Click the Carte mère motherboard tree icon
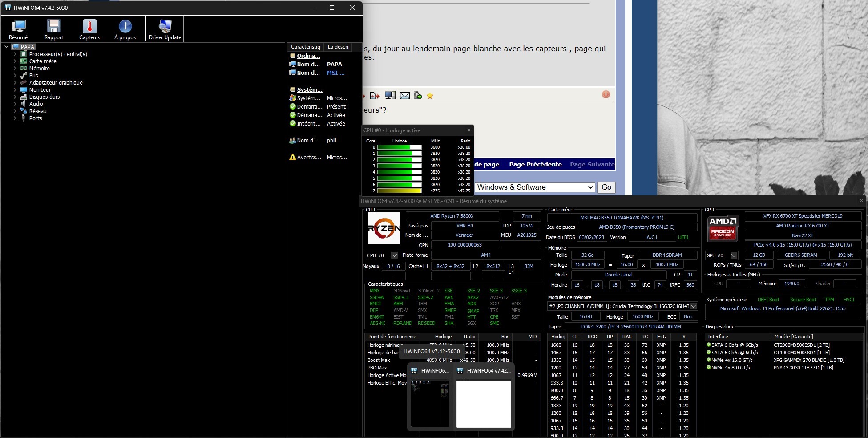868x438 pixels. (24, 61)
